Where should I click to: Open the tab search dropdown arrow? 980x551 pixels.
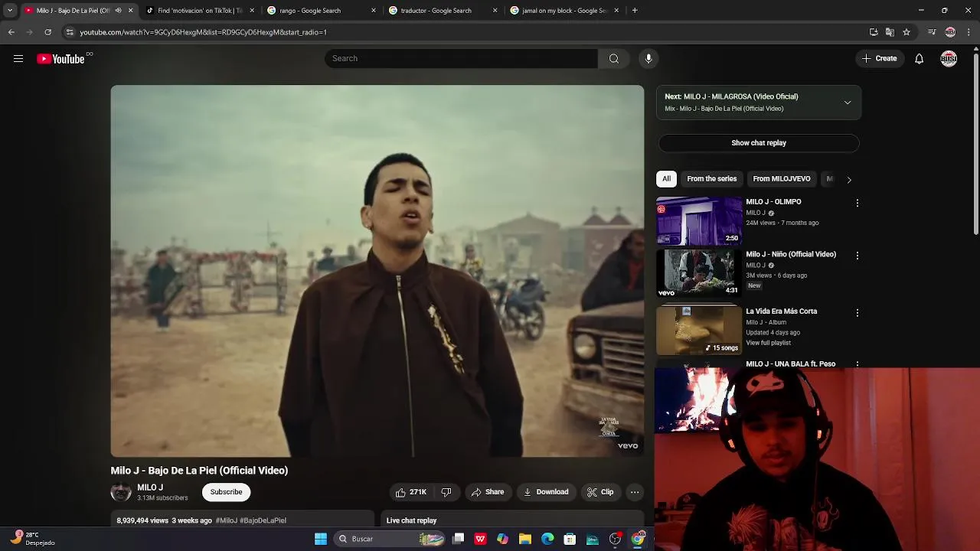(x=9, y=11)
